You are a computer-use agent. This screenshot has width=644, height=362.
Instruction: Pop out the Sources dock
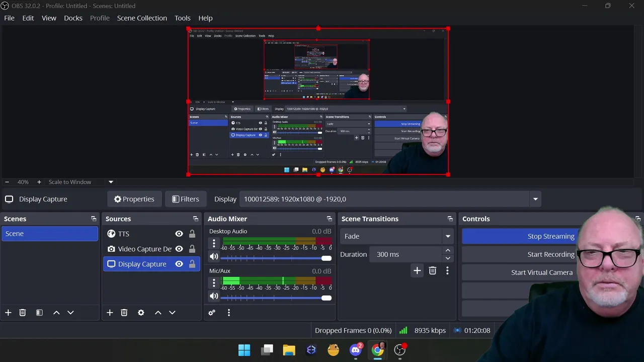(196, 219)
